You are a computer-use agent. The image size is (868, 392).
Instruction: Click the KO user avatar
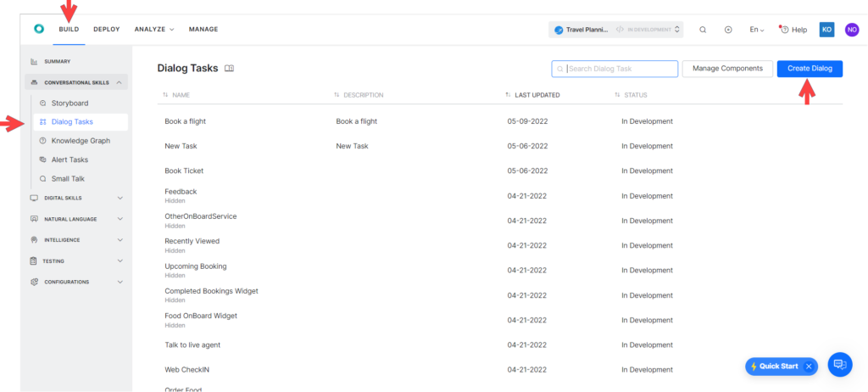826,30
